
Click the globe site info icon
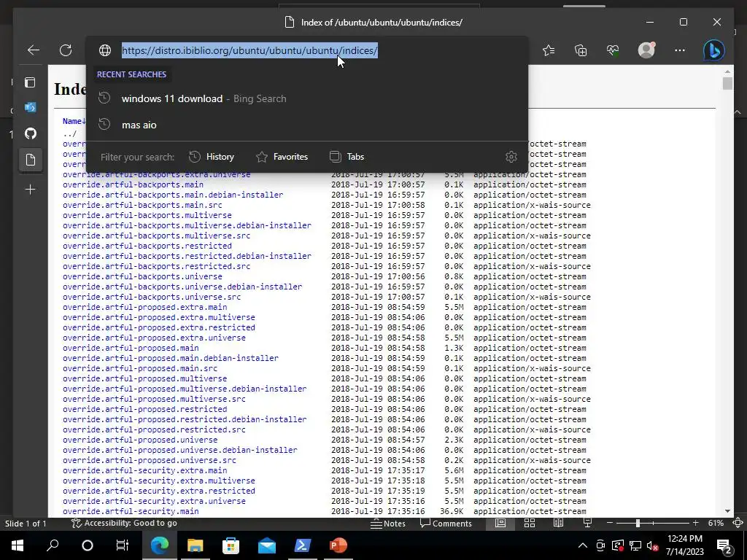click(x=105, y=50)
